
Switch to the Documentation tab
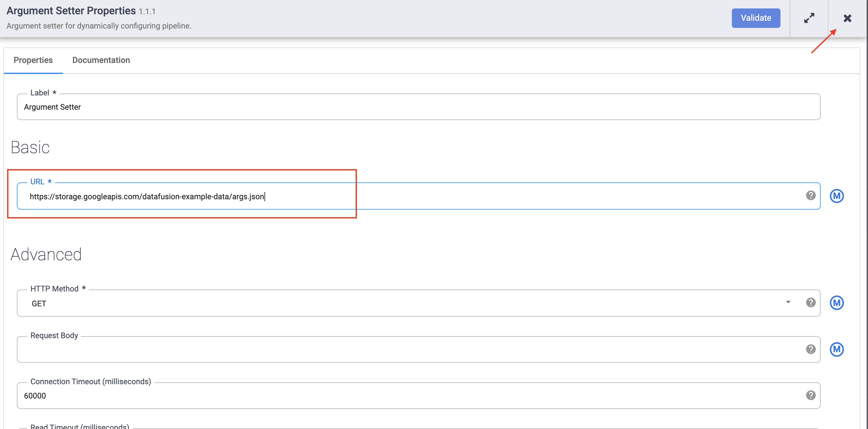(101, 60)
